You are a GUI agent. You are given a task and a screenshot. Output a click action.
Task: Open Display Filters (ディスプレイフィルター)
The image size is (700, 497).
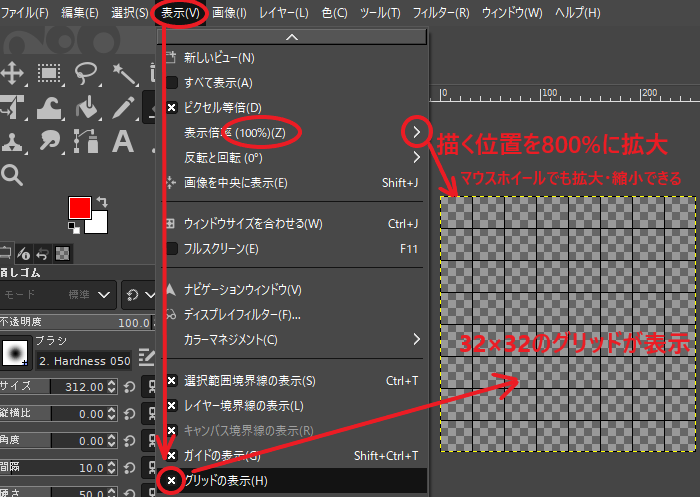[292, 315]
